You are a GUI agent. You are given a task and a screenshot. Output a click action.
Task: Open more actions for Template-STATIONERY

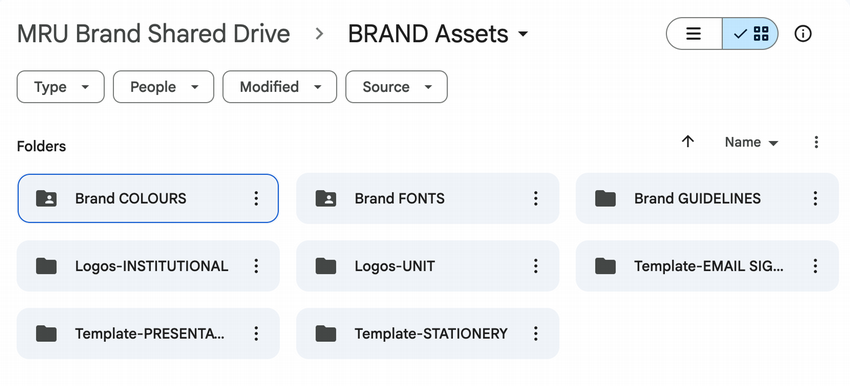536,333
